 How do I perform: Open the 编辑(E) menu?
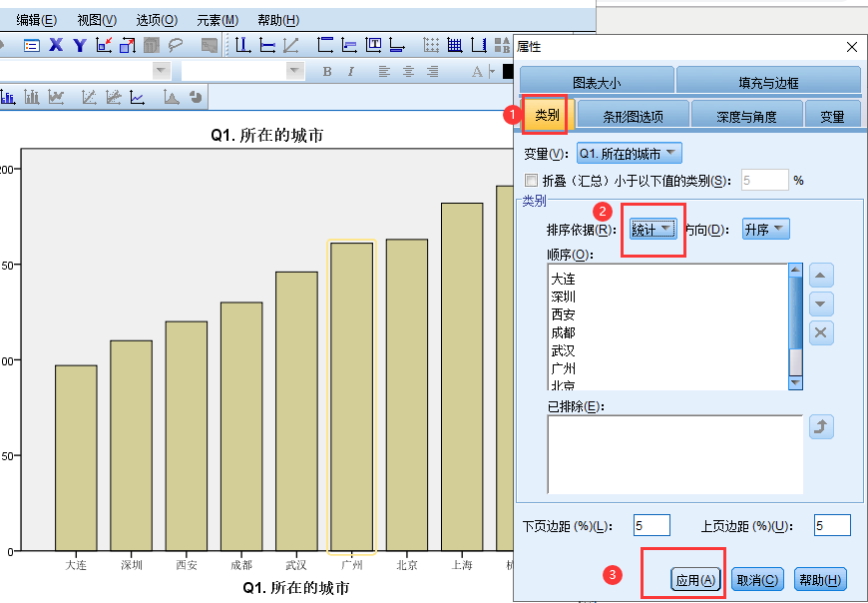coord(37,21)
